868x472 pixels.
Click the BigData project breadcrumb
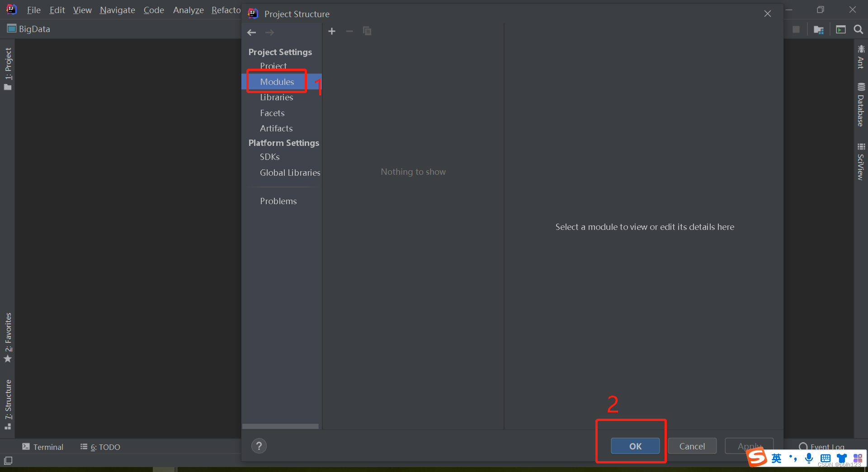[x=29, y=29]
